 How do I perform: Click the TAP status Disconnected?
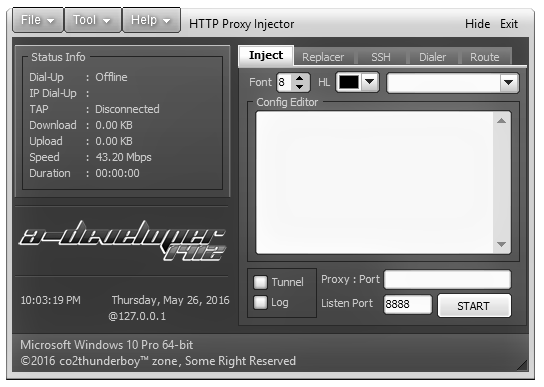pyautogui.click(x=127, y=109)
